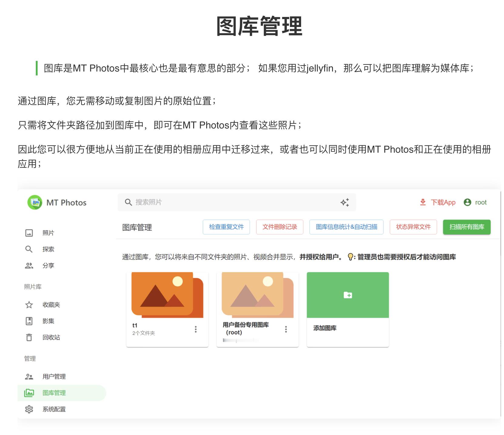Open the 分享 menu item
The height and width of the screenshot is (435, 504).
[62, 266]
